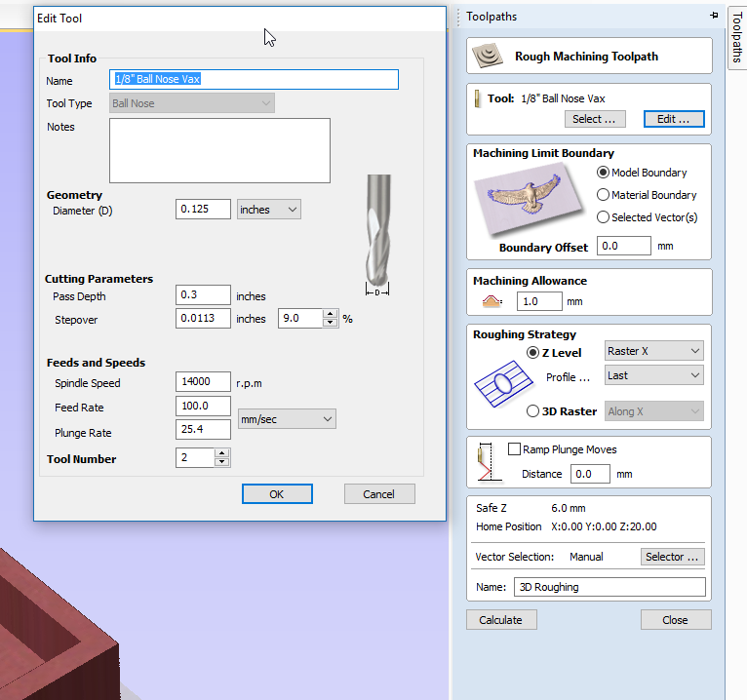
Task: Click the Tool Number field
Action: coord(195,457)
